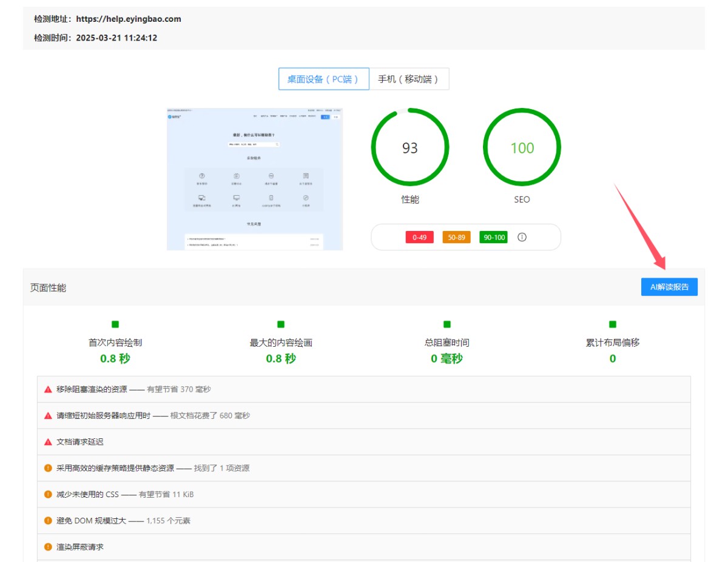Screen dimensions: 728x562
Task: Click the info icon beside score legend
Action: click(522, 237)
